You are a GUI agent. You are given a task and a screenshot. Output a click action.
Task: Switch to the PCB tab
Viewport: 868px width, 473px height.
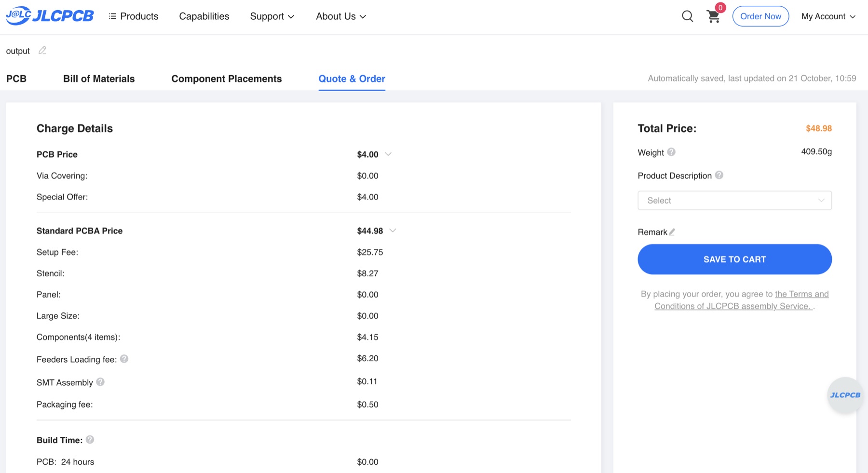click(16, 79)
